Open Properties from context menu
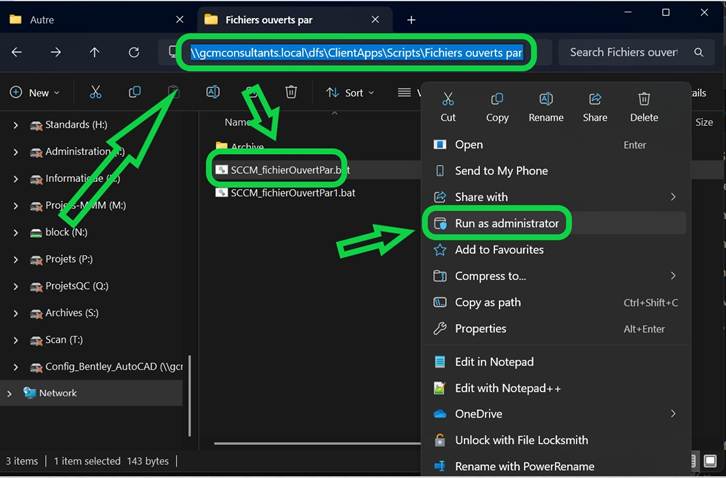Image resolution: width=726 pixels, height=478 pixels. coord(556,329)
